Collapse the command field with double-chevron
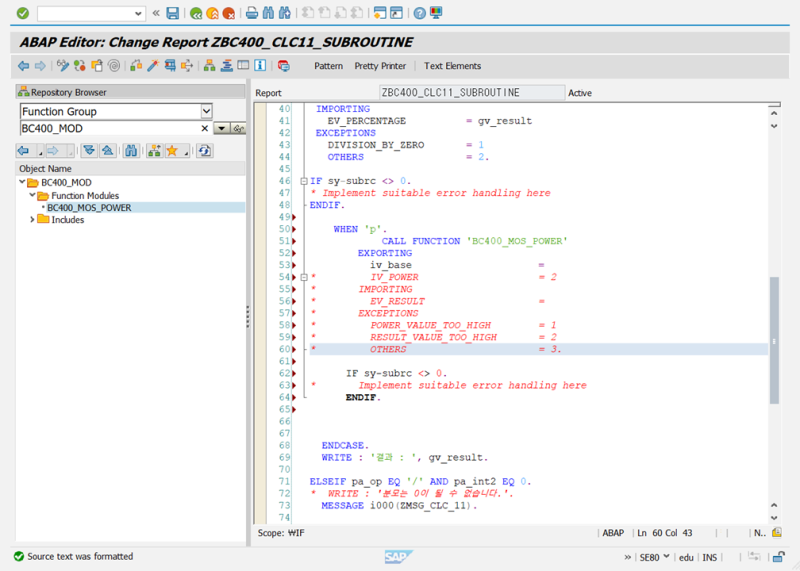 156,13
